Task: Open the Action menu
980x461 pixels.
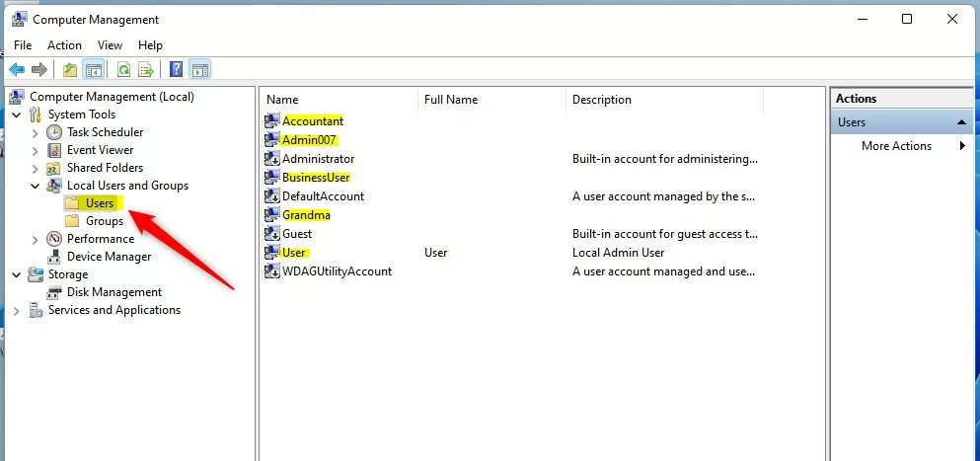Action: click(64, 45)
